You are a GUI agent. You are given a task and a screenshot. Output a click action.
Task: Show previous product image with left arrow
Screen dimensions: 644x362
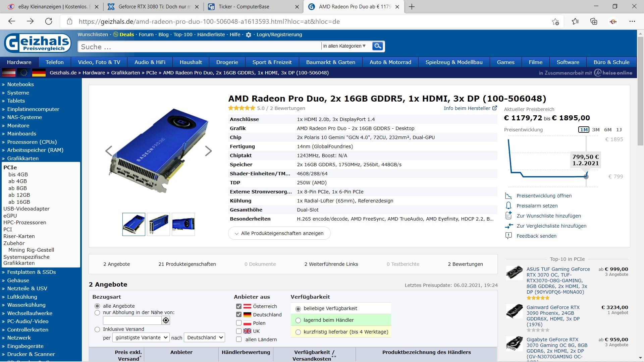point(109,151)
